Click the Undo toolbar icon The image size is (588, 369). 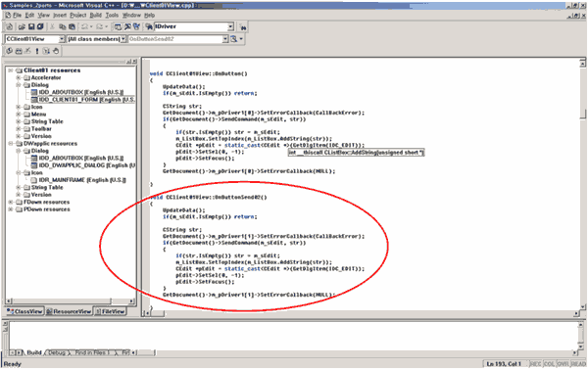(x=84, y=26)
